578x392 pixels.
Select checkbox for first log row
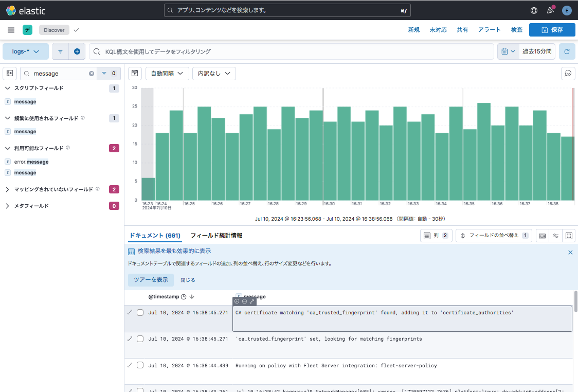(x=140, y=312)
